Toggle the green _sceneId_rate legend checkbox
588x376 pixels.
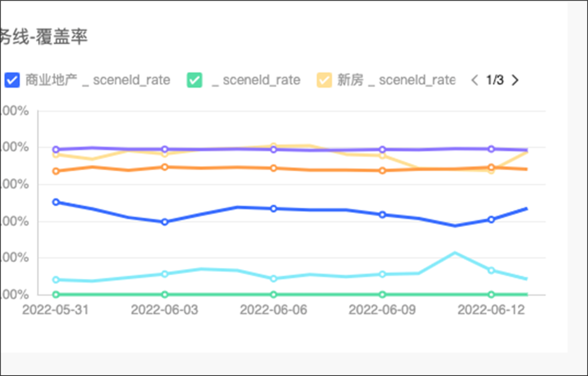[x=194, y=80]
